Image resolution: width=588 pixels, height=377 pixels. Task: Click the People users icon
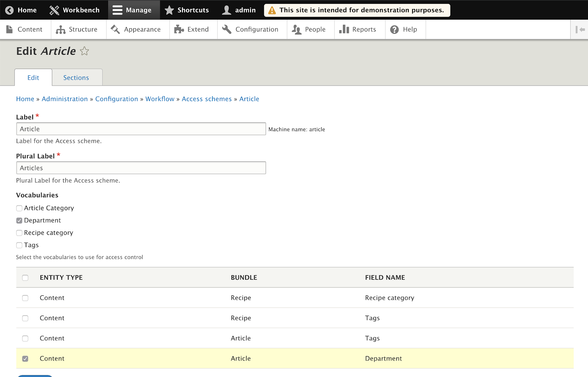pyautogui.click(x=297, y=29)
